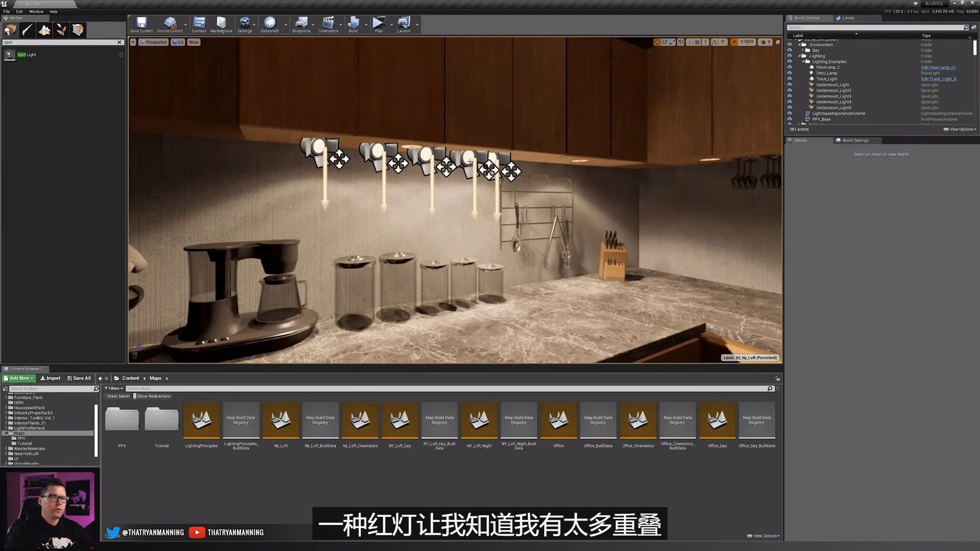Select the Foliage mode icon

pyautogui.click(x=61, y=30)
